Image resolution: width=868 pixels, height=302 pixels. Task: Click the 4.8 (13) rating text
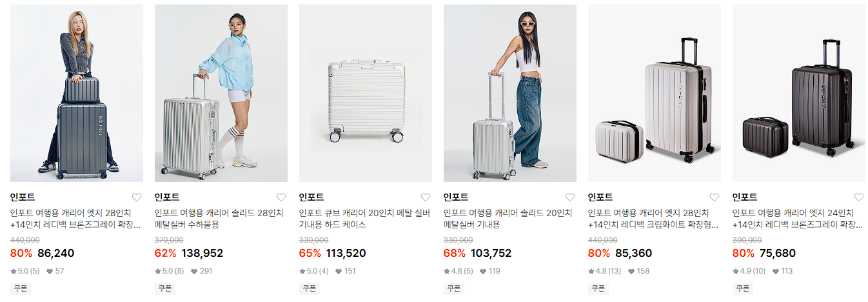pos(604,271)
